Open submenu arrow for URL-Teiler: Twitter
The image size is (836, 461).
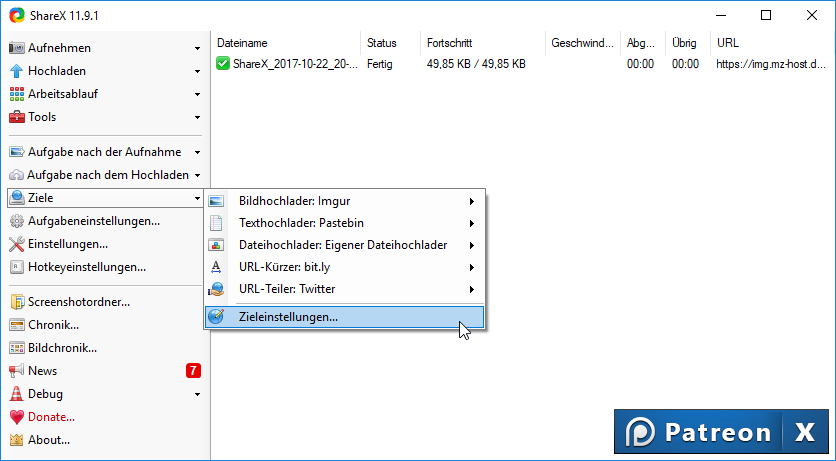point(472,289)
